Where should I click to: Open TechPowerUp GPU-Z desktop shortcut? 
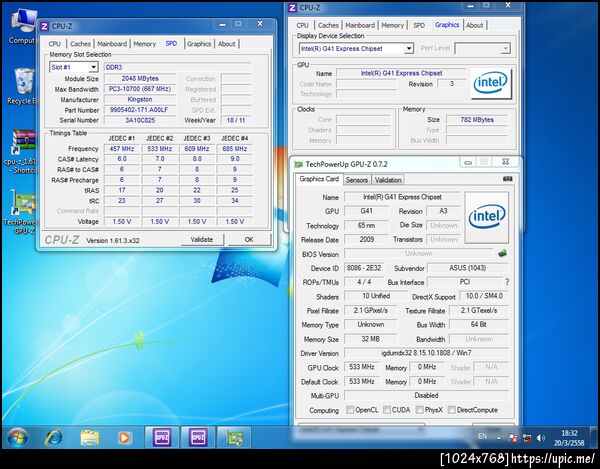[x=21, y=211]
